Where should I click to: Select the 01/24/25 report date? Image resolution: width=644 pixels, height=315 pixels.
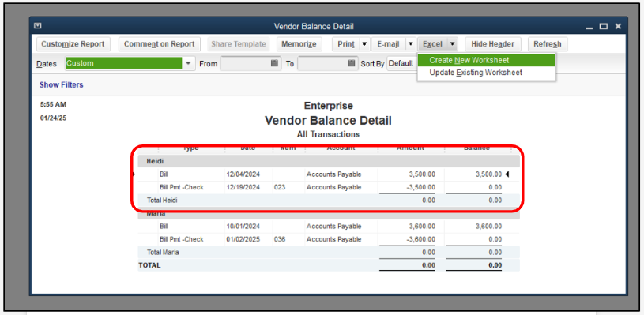[x=54, y=118]
